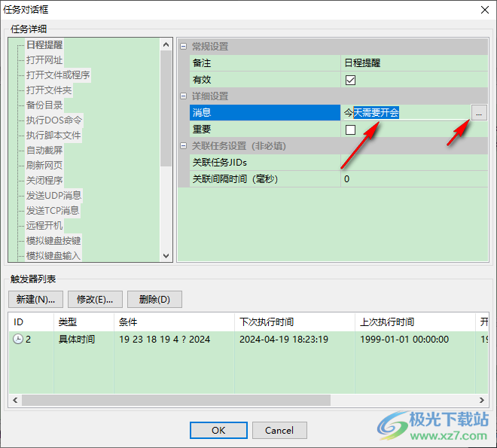Click the 修改(E)... button
Viewport: 497px width, 448px height.
click(95, 300)
